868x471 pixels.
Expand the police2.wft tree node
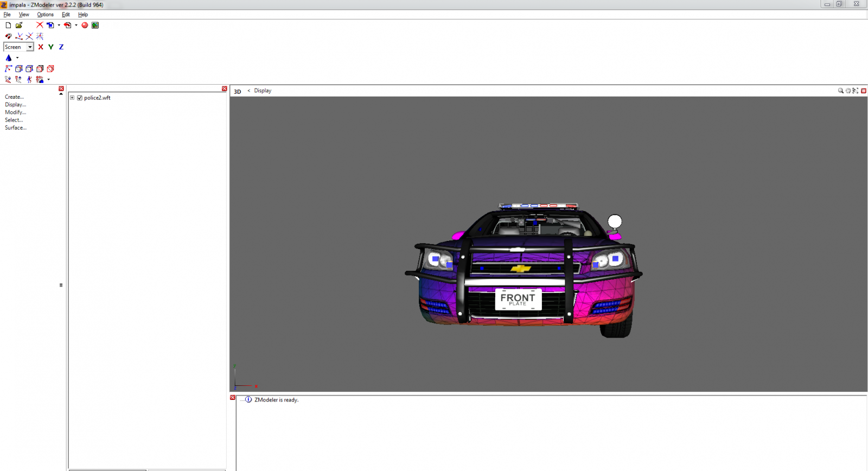(x=72, y=98)
